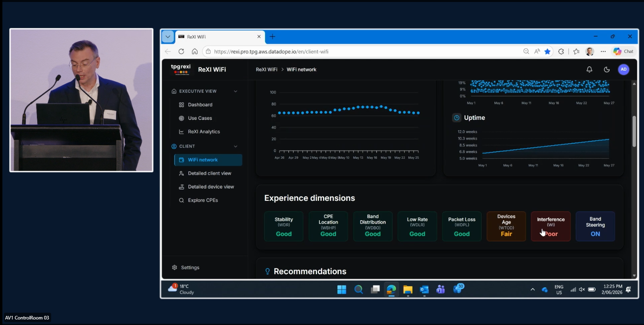Open File Explorer from taskbar
644x325 pixels.
point(408,290)
